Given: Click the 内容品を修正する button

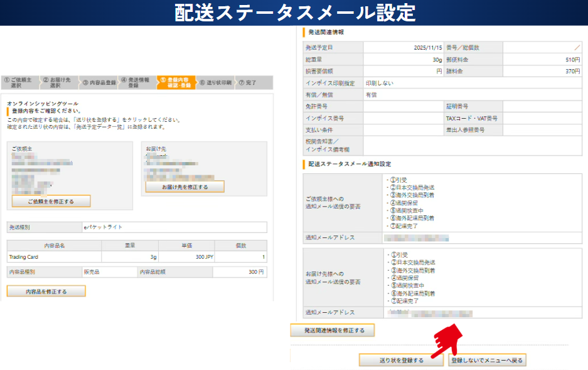Looking at the screenshot, I should click(46, 291).
